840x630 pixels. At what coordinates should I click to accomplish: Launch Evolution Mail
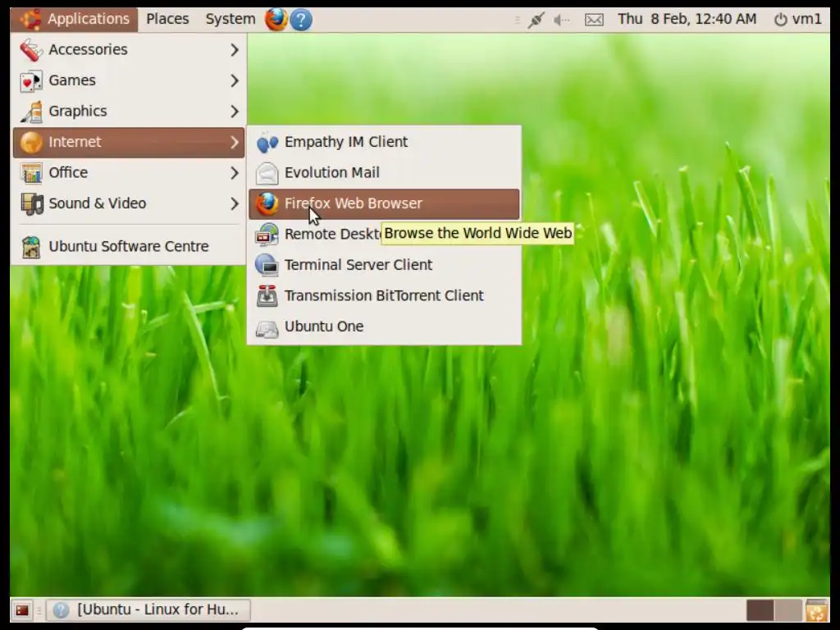[384, 173]
